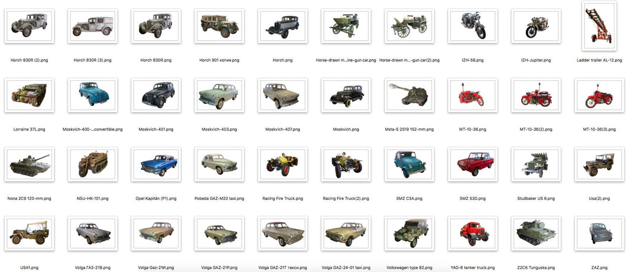This screenshot has width=644, height=272.
Task: Click the Pobeda GAZ-M20 taxi.png filename label
Action: [219, 199]
